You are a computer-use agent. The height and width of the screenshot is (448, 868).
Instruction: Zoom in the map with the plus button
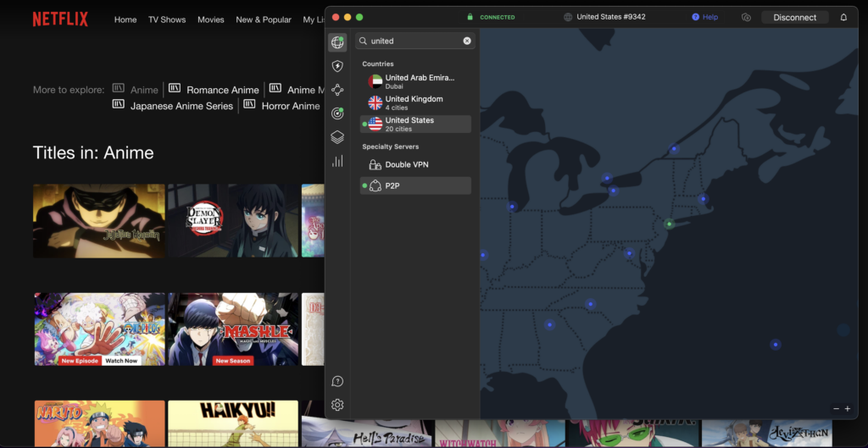tap(848, 409)
